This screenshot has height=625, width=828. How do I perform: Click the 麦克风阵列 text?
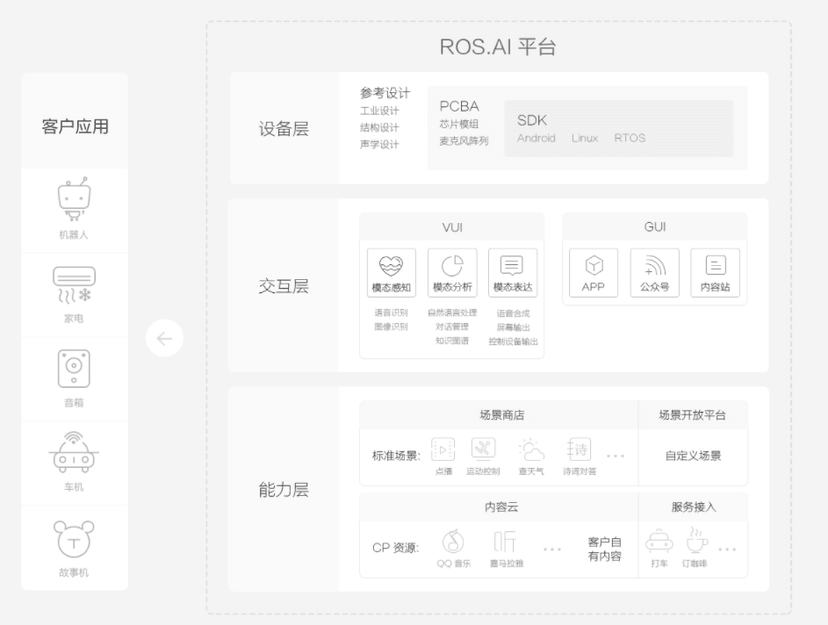(464, 141)
